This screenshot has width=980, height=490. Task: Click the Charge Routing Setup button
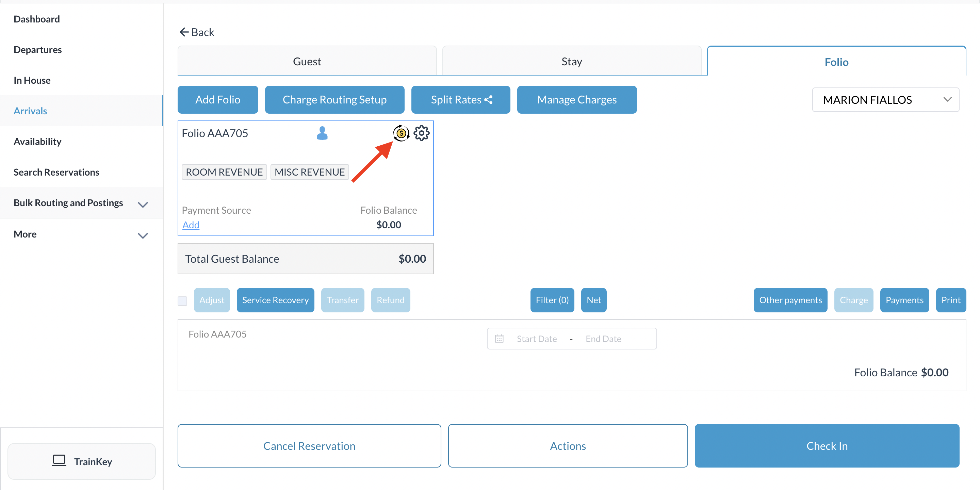pyautogui.click(x=334, y=100)
